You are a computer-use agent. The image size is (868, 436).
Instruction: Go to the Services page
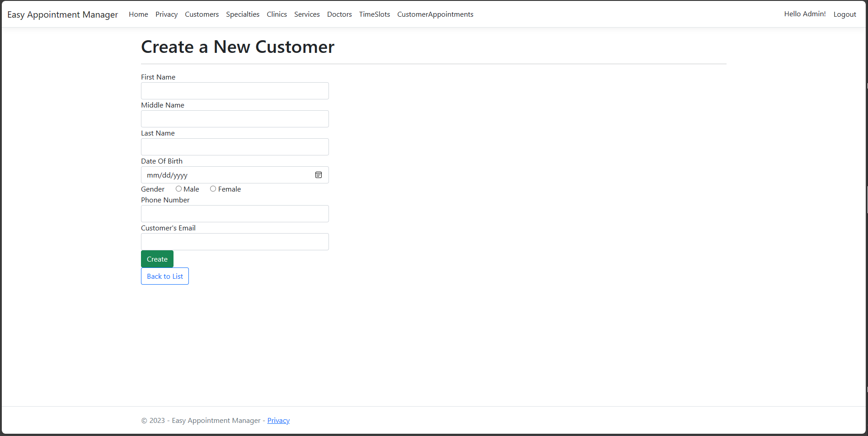[307, 14]
